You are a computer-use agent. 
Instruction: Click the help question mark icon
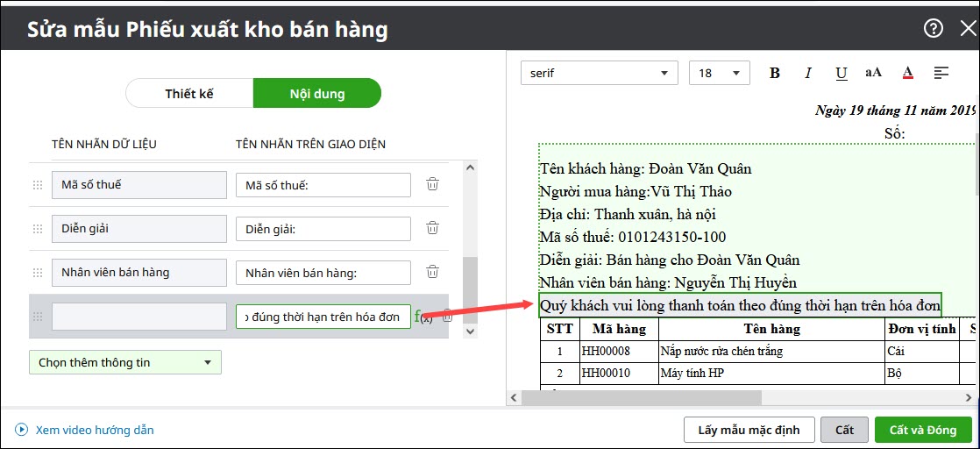point(934,28)
